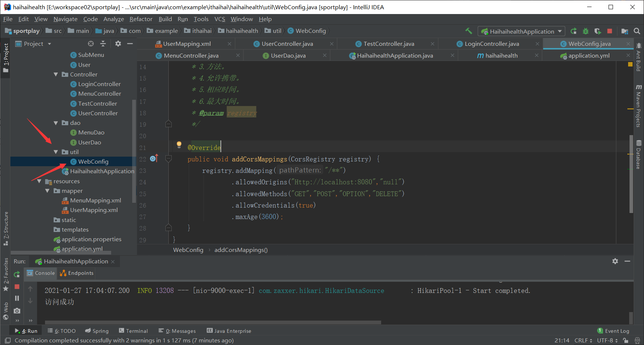Collapse the resources folder
The height and width of the screenshot is (345, 644).
(x=39, y=181)
